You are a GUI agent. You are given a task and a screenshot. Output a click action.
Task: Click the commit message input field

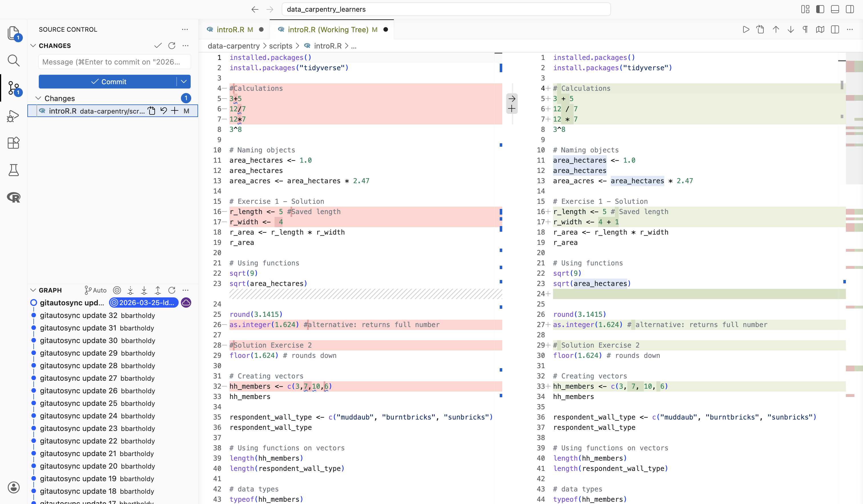click(114, 62)
